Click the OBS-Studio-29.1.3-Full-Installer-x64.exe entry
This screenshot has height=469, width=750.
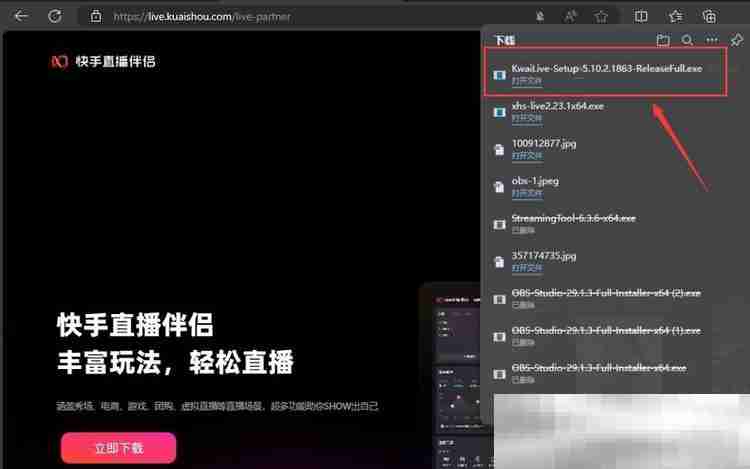(x=599, y=368)
